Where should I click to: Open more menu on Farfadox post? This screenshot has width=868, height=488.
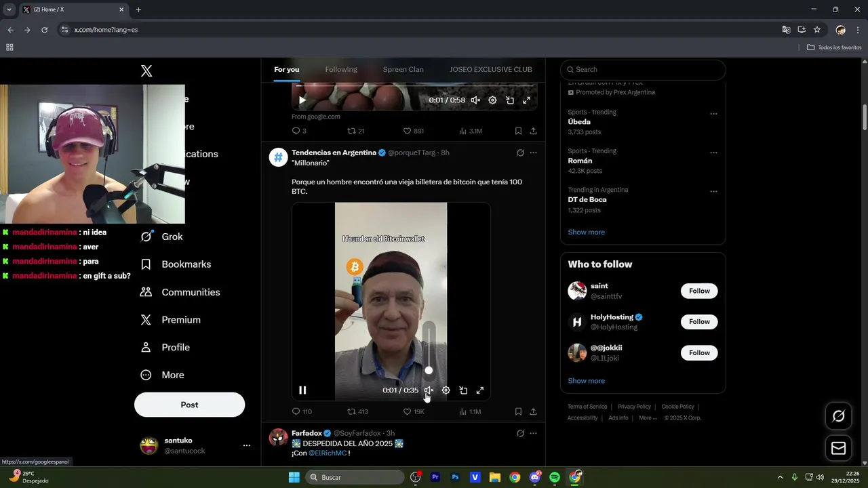pyautogui.click(x=534, y=433)
